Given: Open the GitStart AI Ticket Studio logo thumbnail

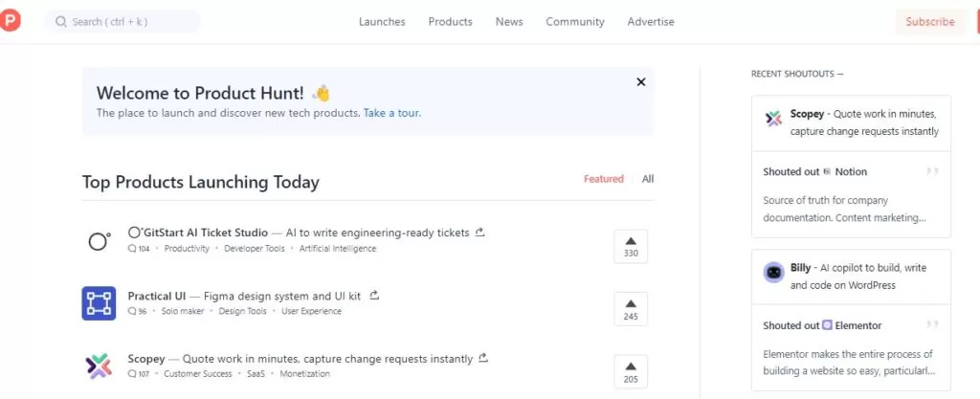Looking at the screenshot, I should pyautogui.click(x=99, y=240).
